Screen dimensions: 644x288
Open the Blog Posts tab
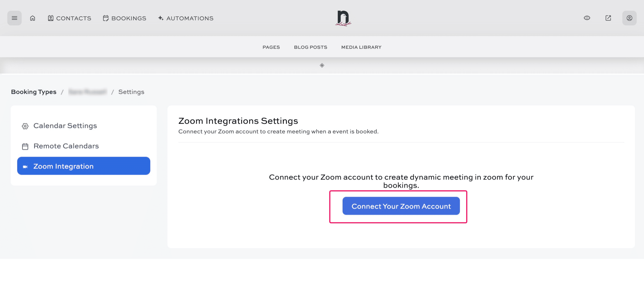pyautogui.click(x=310, y=47)
